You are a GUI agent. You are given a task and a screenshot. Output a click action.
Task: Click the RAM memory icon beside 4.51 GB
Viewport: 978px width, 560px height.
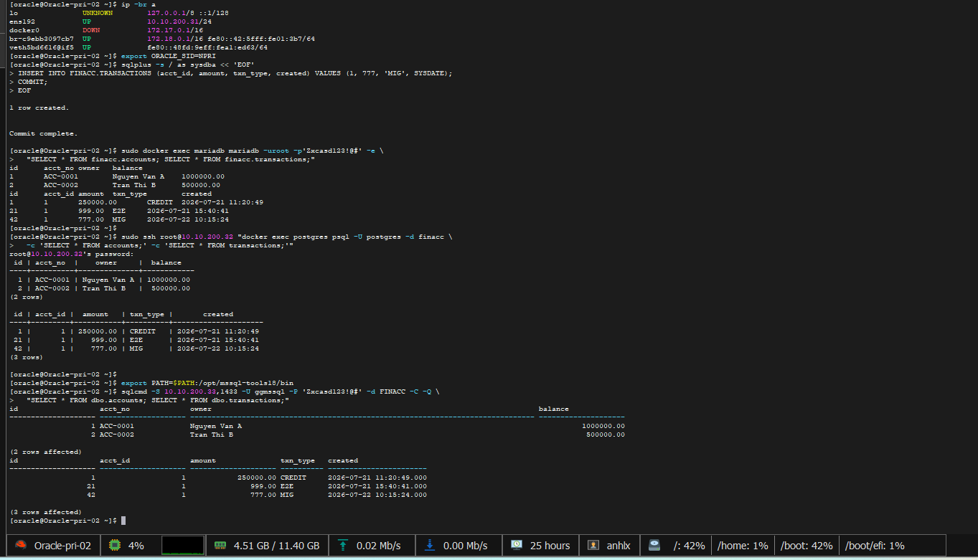(220, 545)
